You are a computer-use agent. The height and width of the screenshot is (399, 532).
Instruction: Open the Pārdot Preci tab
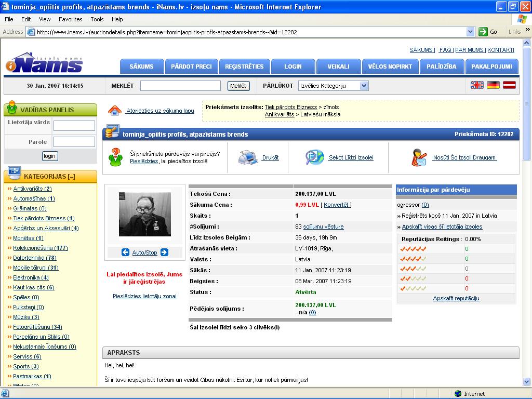point(191,66)
